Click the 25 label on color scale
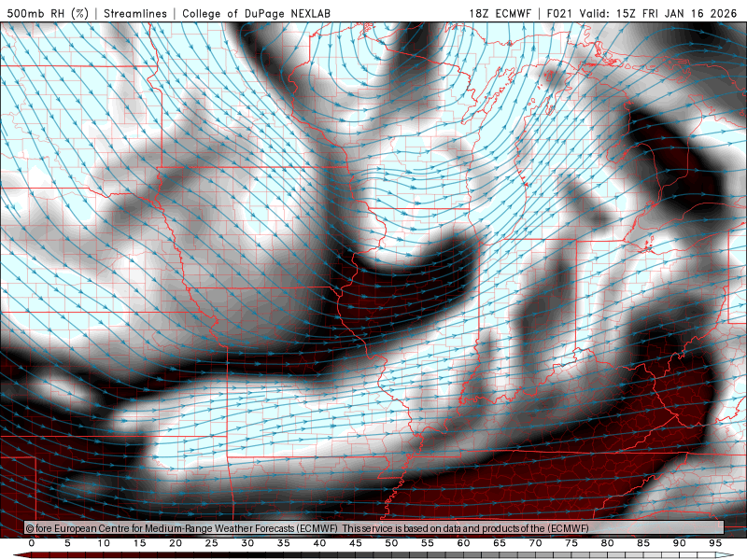The width and height of the screenshot is (747, 560). coord(212,543)
